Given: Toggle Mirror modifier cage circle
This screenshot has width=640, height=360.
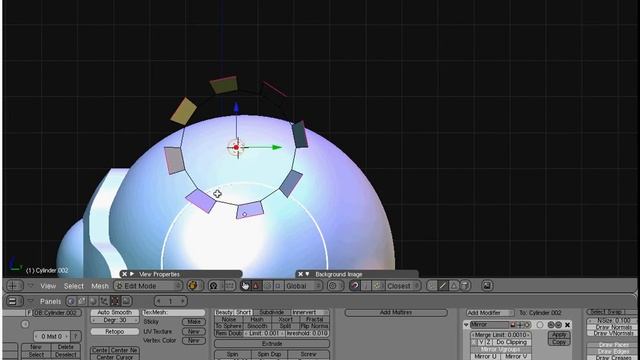Looking at the screenshot, I should point(540,325).
